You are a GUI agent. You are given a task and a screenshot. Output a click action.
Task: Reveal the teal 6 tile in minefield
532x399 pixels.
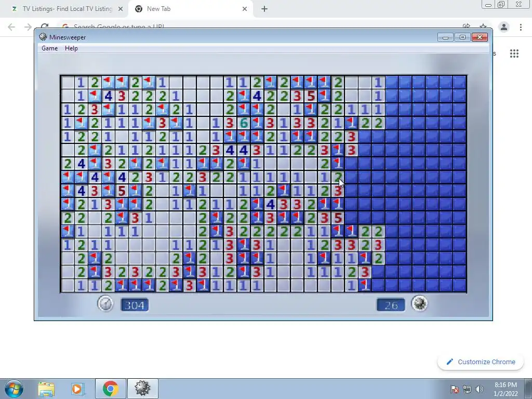(x=243, y=123)
